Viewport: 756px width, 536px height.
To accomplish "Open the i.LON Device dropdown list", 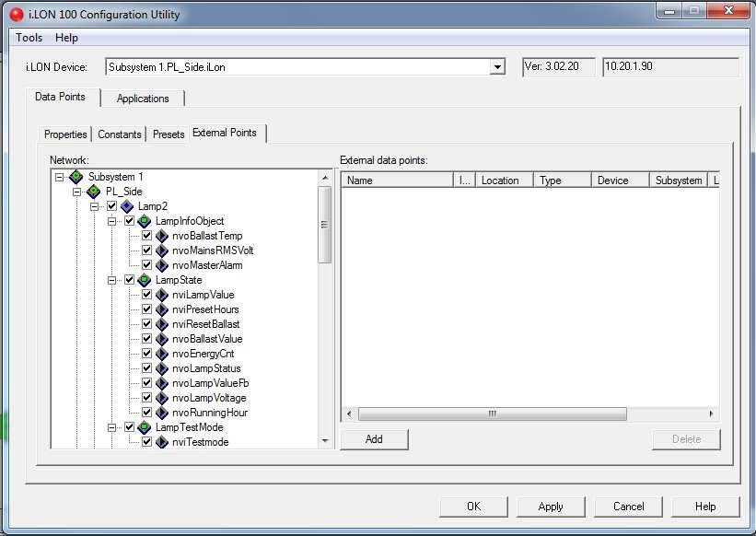I will pos(497,67).
